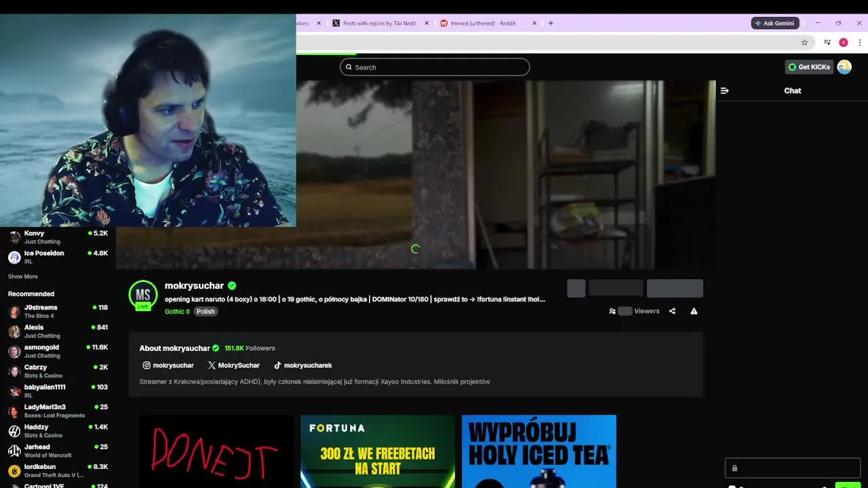
Task: Close the Tiki NedX posts tab
Action: pos(427,23)
